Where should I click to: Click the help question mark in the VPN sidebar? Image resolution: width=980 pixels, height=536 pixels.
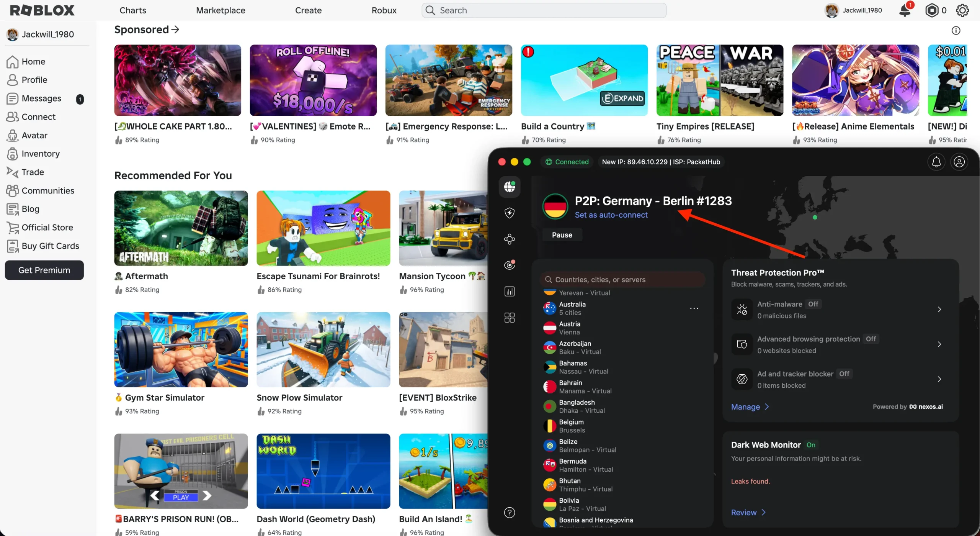pyautogui.click(x=509, y=513)
